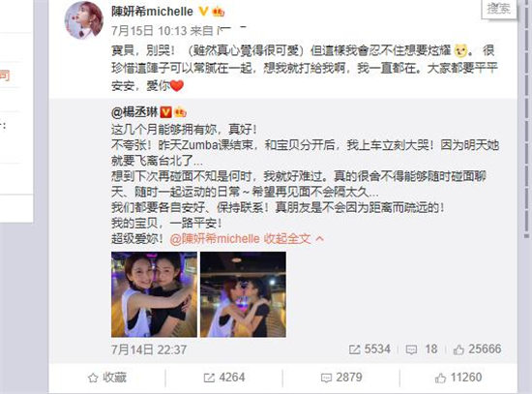Open the hugging photo thumbnail
Screen dimensions: 532x394
click(154, 294)
